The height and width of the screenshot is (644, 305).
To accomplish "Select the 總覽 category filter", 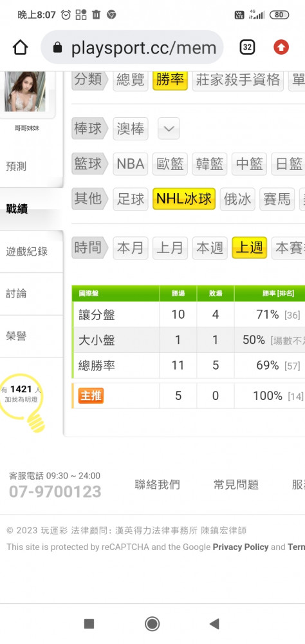I will [x=130, y=79].
